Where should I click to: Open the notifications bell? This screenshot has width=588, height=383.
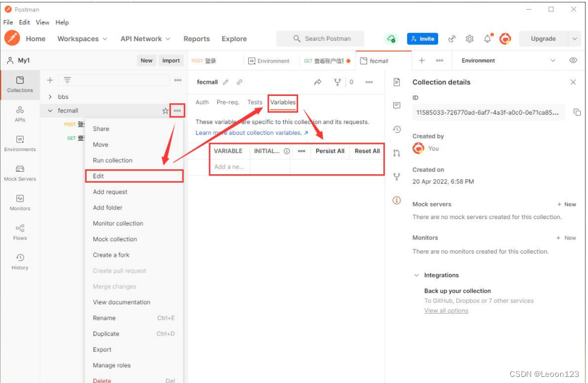point(487,39)
